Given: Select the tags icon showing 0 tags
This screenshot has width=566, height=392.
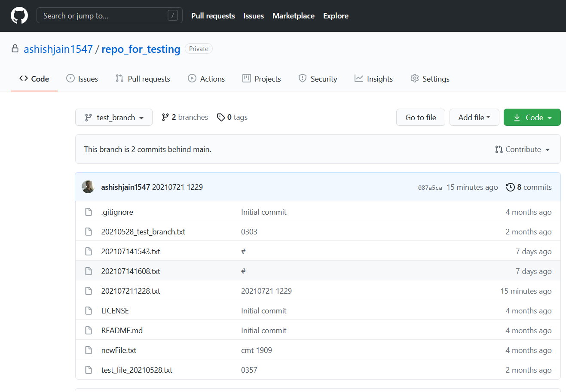Looking at the screenshot, I should coord(221,117).
